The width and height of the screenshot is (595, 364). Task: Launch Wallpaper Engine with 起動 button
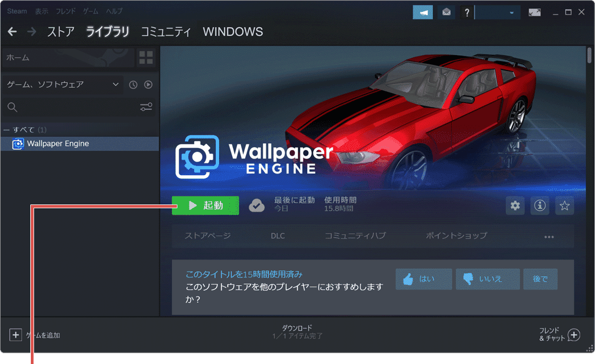[206, 206]
